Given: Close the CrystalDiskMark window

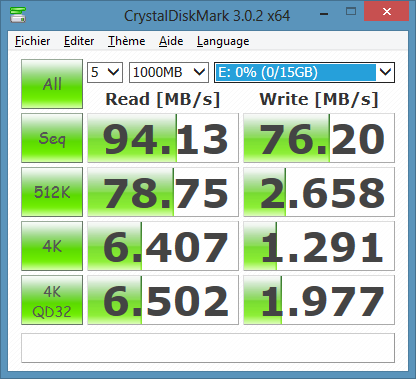Looking at the screenshot, I should coord(387,11).
